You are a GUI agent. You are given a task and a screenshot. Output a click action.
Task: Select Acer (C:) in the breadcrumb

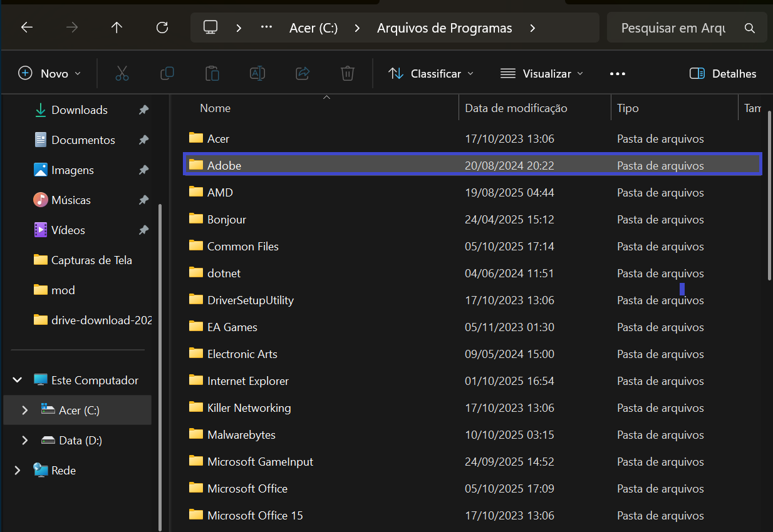tap(313, 28)
